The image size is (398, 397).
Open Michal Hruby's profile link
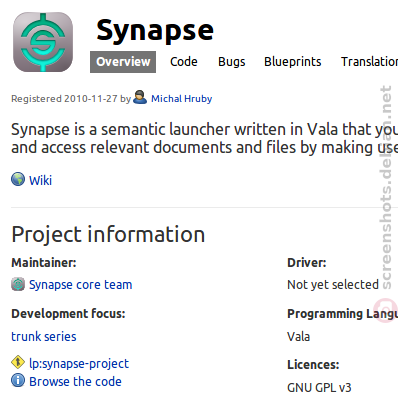[x=182, y=99]
